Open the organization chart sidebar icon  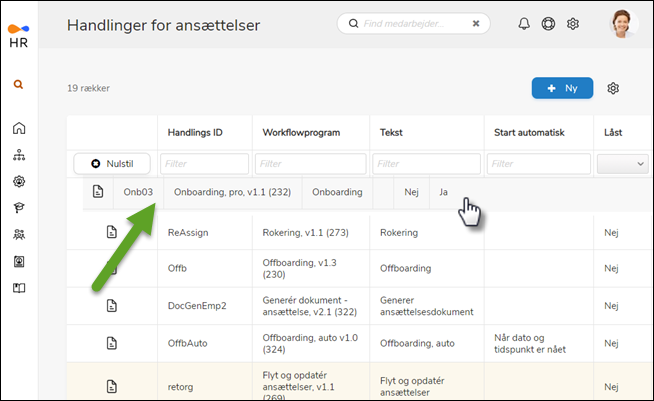coord(19,155)
